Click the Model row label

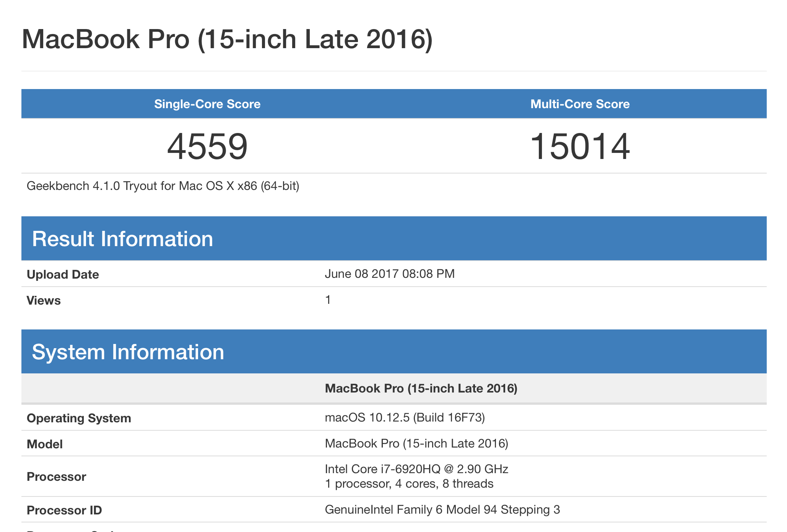pos(45,444)
